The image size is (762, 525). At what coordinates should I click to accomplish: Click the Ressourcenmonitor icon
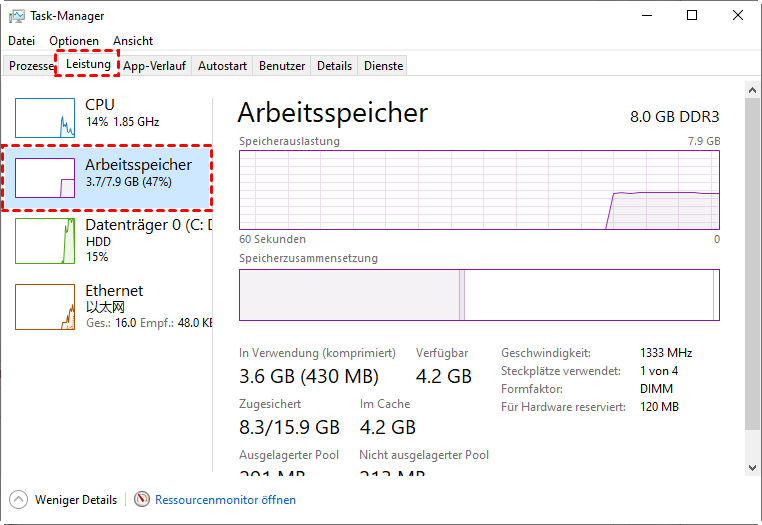(141, 499)
